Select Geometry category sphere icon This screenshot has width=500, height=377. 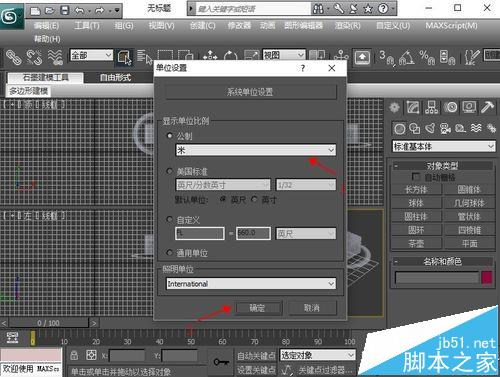[400, 129]
